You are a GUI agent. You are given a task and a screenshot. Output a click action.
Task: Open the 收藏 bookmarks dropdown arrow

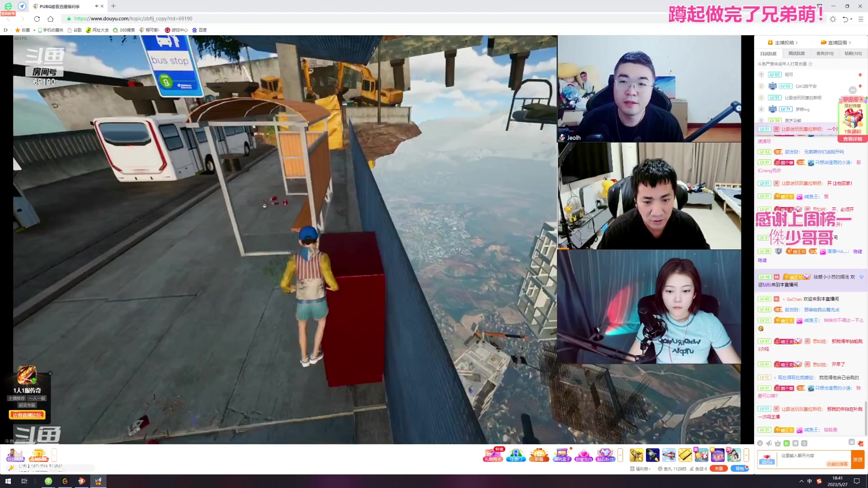coord(34,30)
